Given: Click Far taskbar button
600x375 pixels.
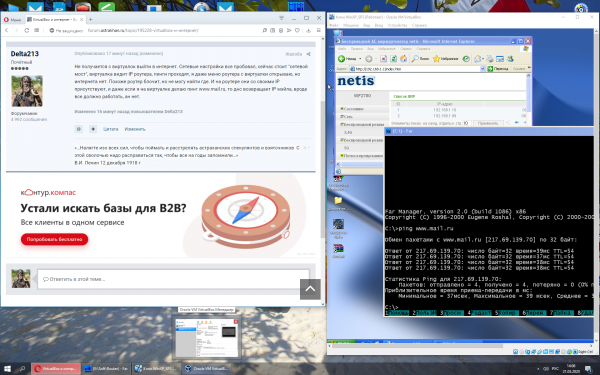Looking at the screenshot, I should click(x=106, y=369).
